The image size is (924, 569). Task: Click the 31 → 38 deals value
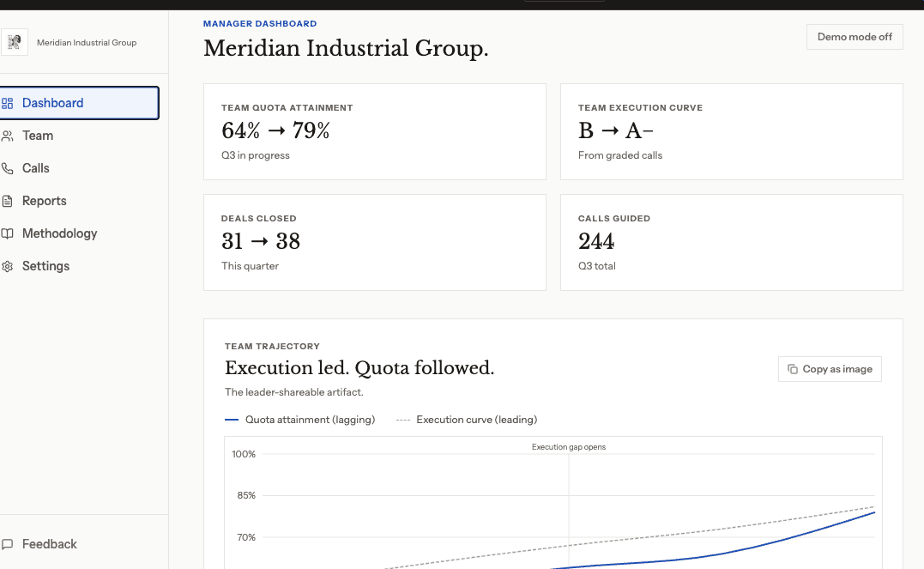pos(261,241)
